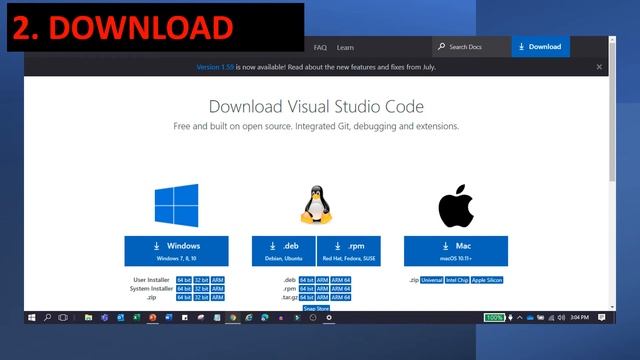Switch to PowerPoint taskbar icon
Screen dimensions: 640x360
pyautogui.click(x=153, y=318)
